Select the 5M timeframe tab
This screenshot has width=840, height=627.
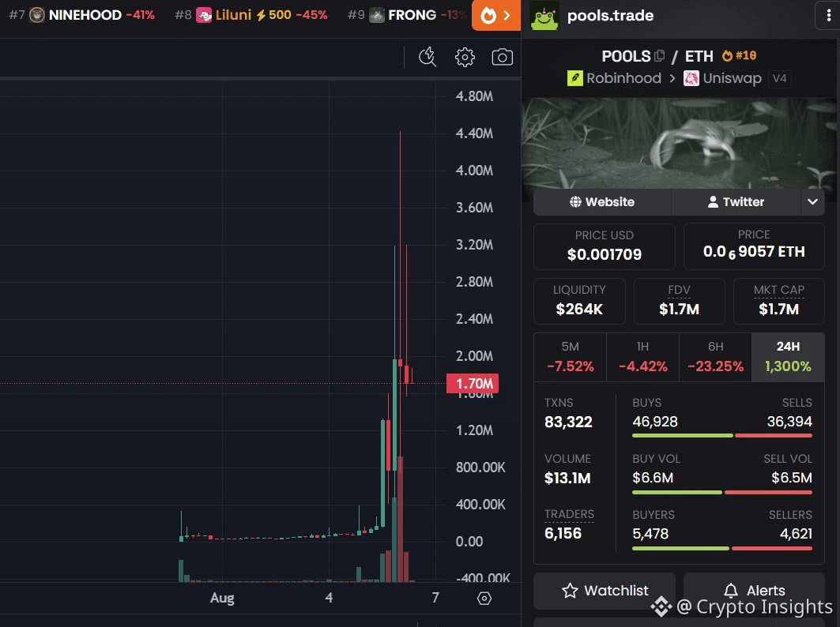(x=570, y=357)
